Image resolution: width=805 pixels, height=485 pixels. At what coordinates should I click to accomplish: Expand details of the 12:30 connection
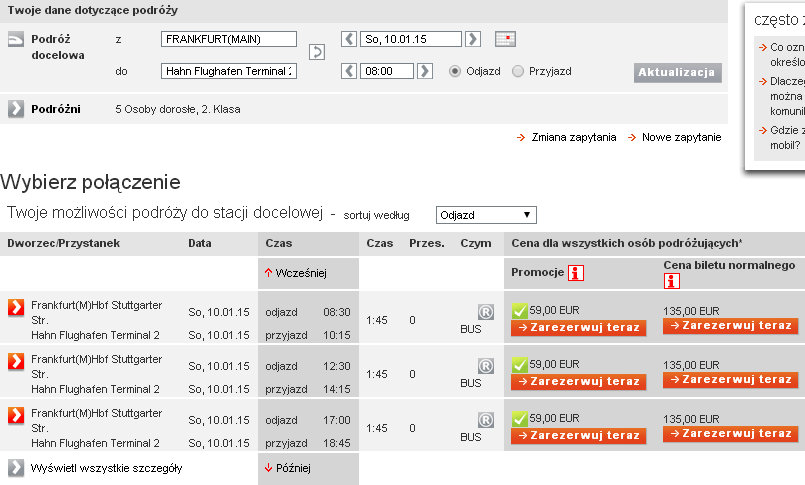(16, 361)
